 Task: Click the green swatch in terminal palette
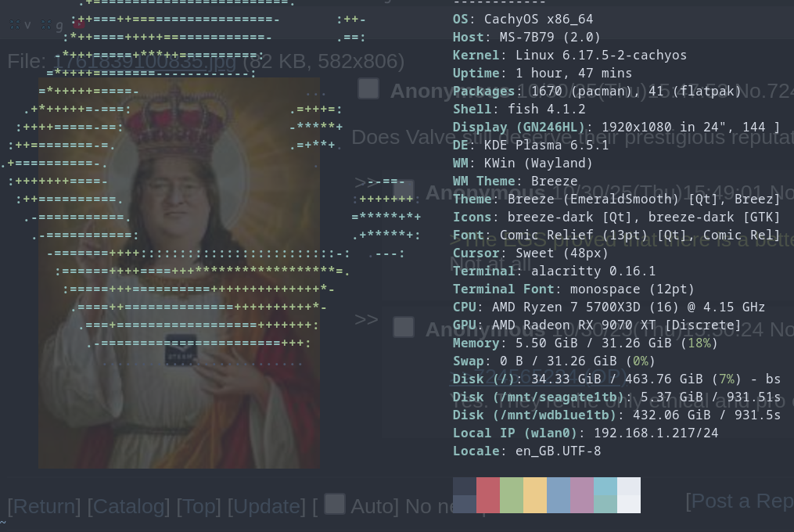click(512, 495)
